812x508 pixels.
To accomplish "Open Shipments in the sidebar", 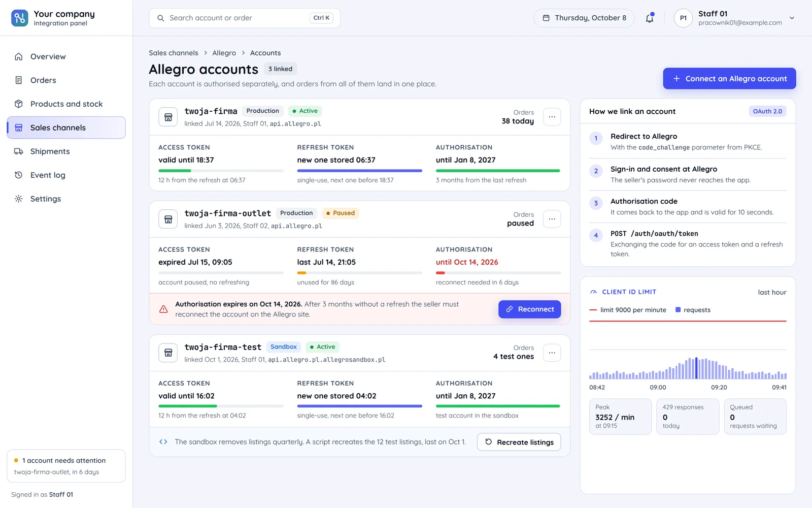I will (66, 151).
